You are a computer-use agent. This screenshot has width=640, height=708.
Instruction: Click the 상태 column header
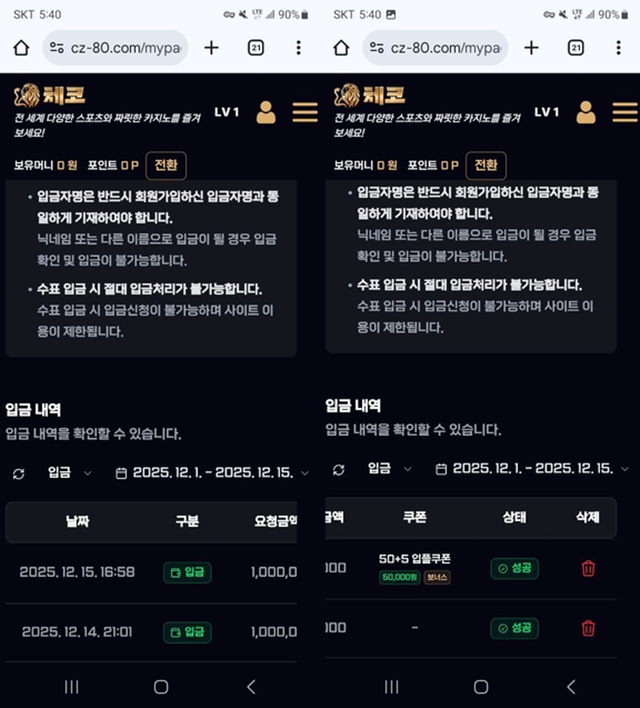pos(514,517)
